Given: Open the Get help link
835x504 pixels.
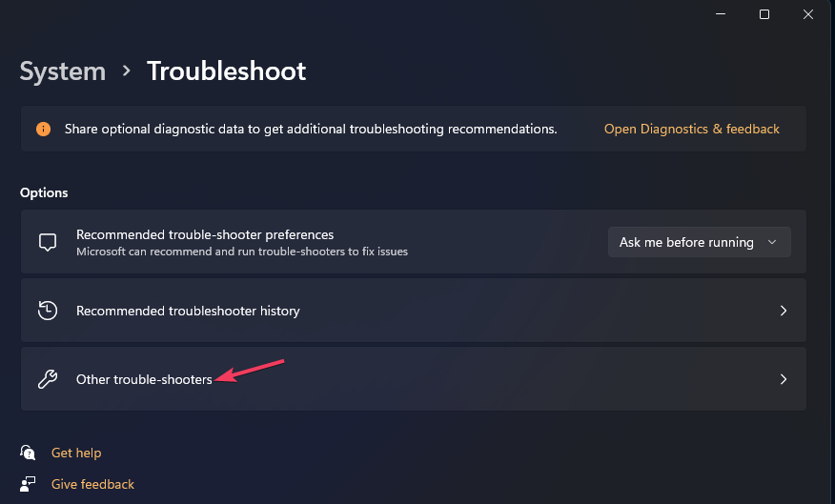Looking at the screenshot, I should click(76, 453).
